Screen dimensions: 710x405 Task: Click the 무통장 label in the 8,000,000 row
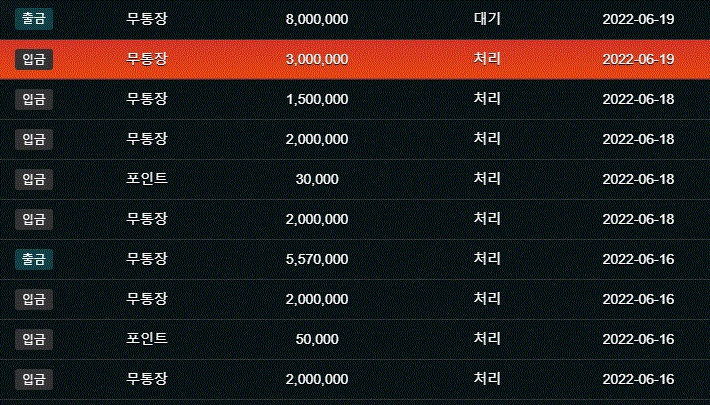(x=147, y=19)
